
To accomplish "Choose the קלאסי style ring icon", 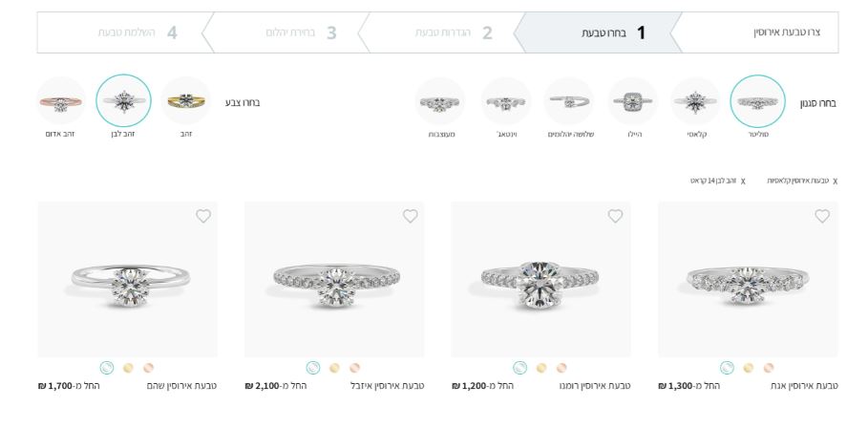I will click(695, 101).
